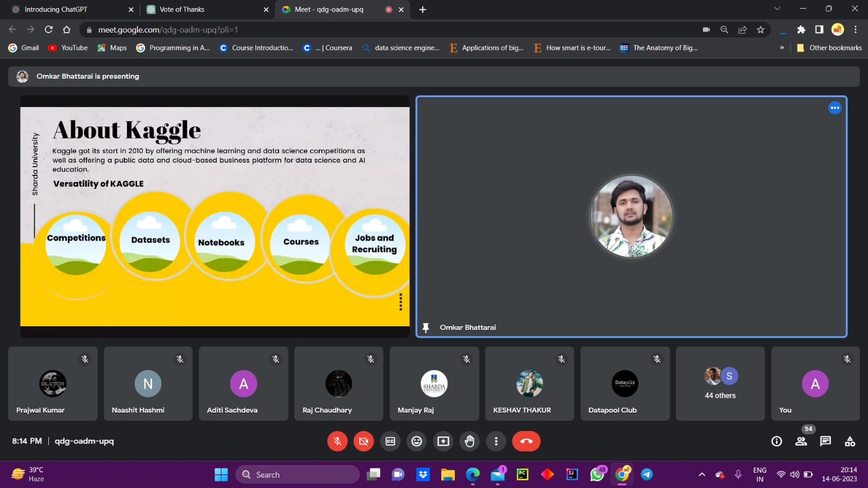Open the Activities panel icon
868x488 pixels.
850,441
